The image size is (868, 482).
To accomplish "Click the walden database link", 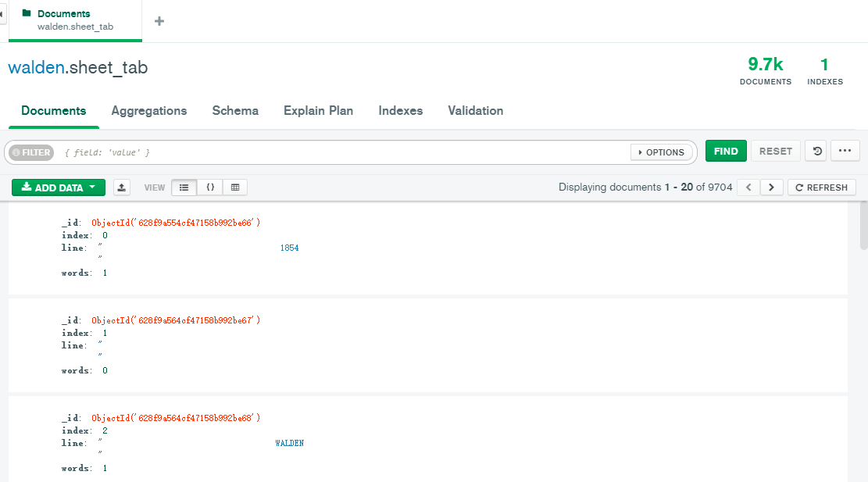I will point(36,67).
